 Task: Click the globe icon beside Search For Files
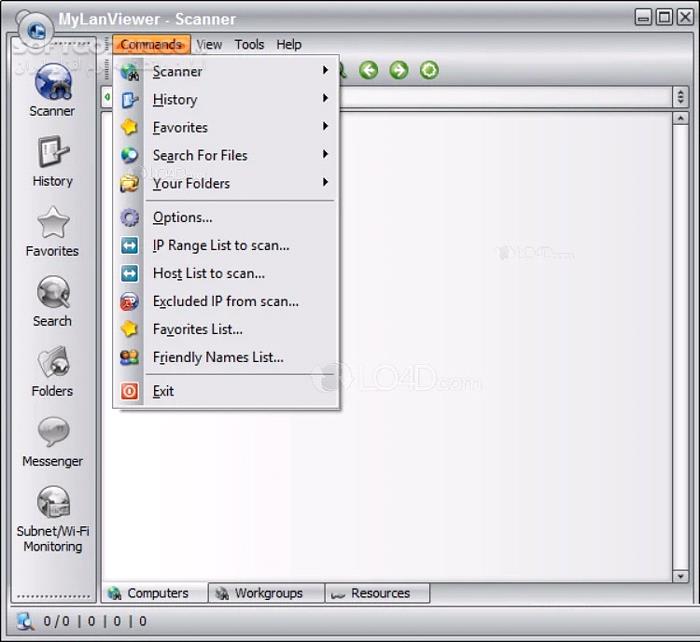click(129, 155)
